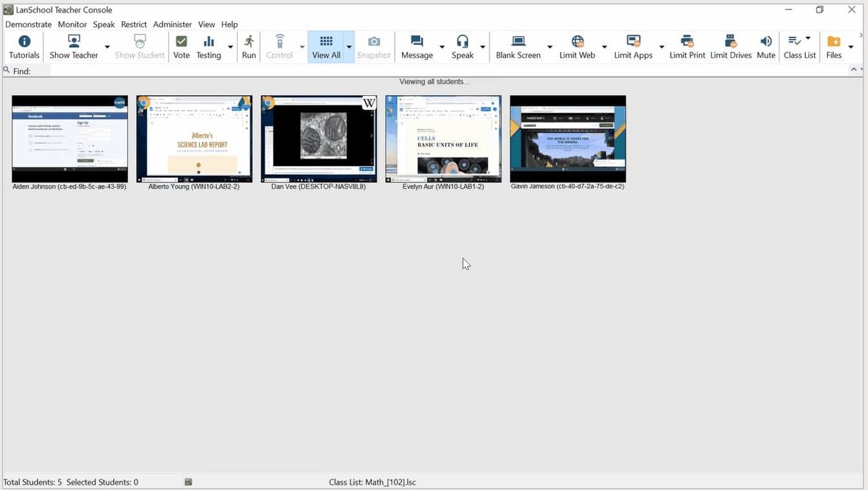This screenshot has height=490, width=868.
Task: Expand the Show Teacher dropdown arrow
Action: click(107, 47)
